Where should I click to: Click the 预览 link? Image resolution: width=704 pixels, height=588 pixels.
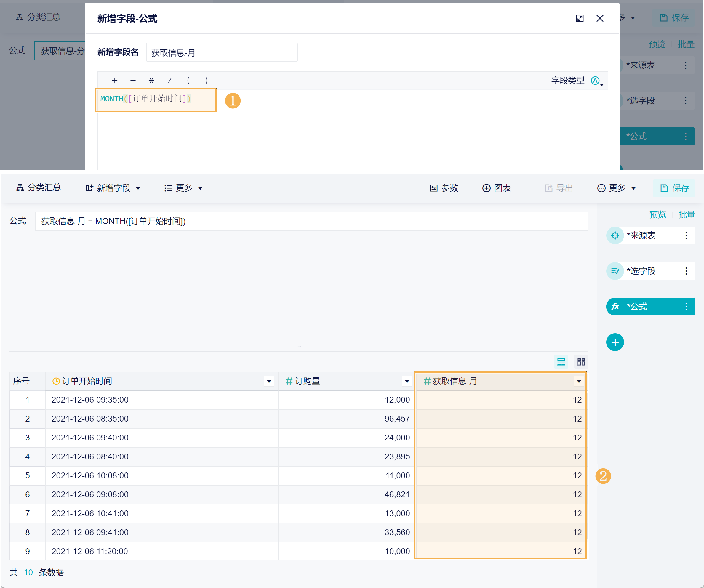tap(657, 214)
